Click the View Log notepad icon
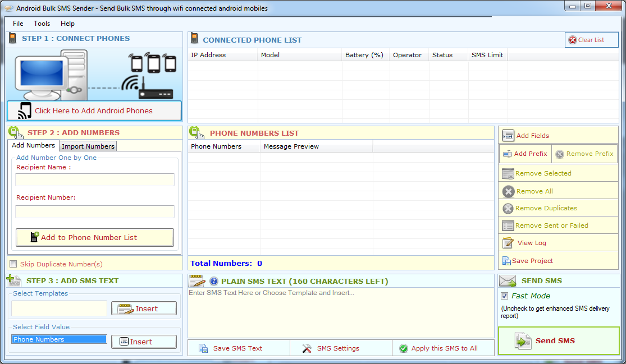Image resolution: width=626 pixels, height=364 pixels. [x=508, y=243]
